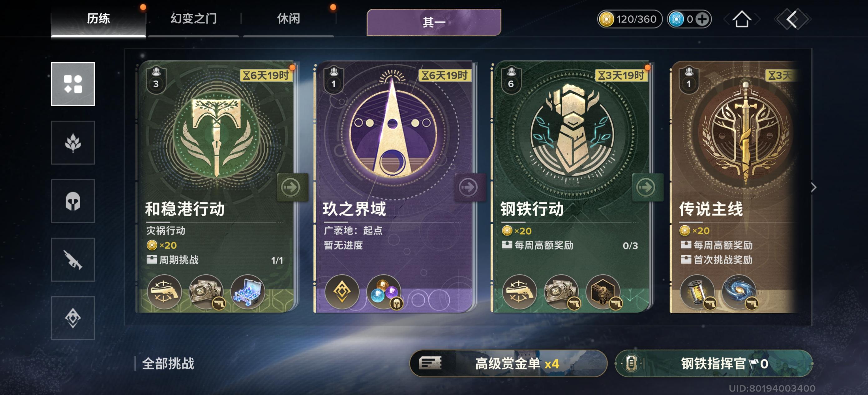
Task: Switch to the 幻变之门 tab
Action: [194, 18]
